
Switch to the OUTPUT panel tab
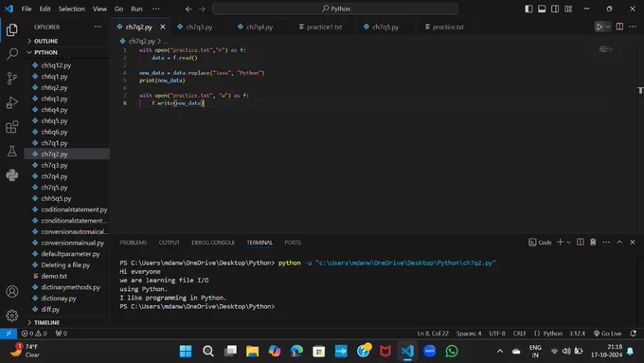tap(170, 243)
